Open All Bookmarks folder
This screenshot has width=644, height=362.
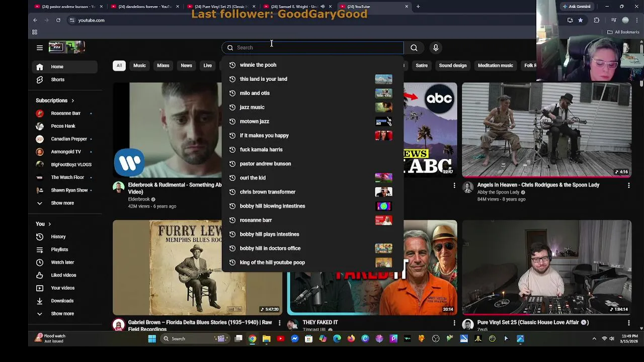coord(623,32)
